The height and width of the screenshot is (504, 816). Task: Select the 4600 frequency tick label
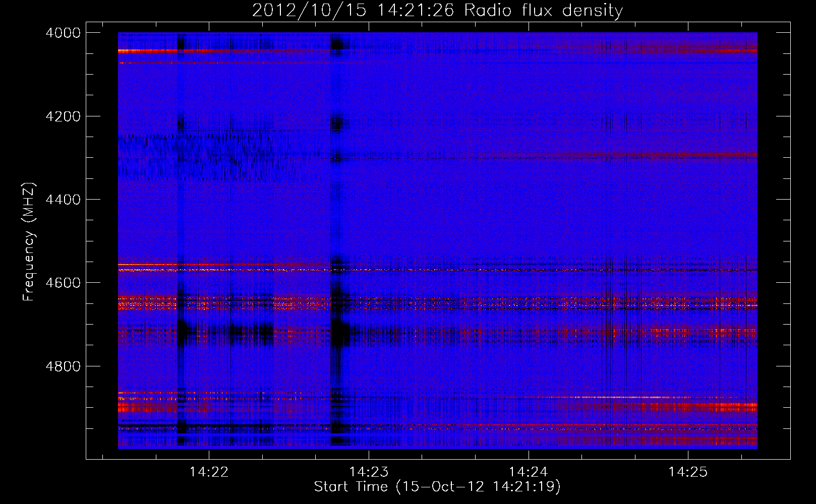tap(63, 283)
